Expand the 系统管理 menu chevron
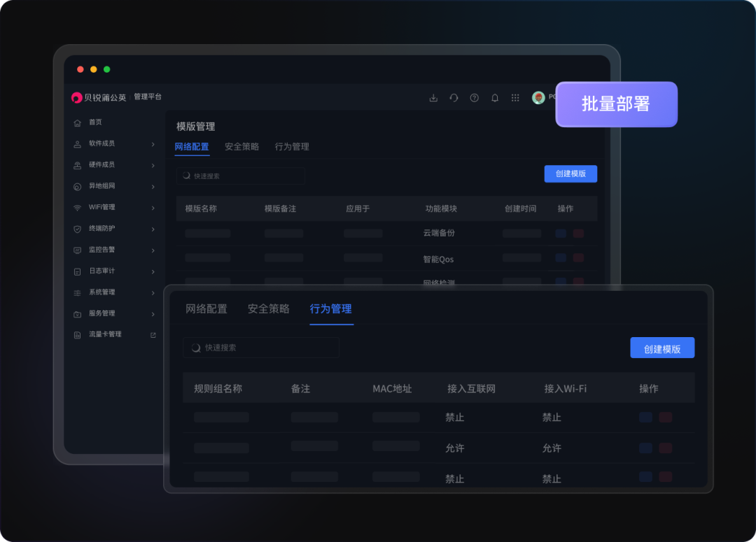Image resolution: width=756 pixels, height=542 pixels. click(x=153, y=292)
